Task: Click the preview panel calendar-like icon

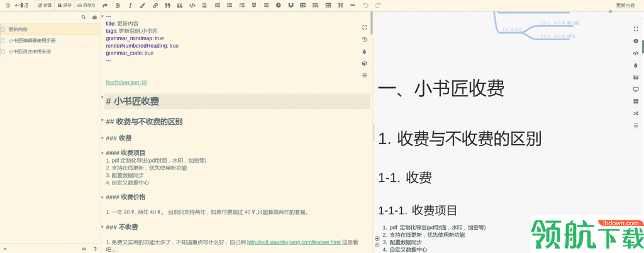Action: coord(636,77)
